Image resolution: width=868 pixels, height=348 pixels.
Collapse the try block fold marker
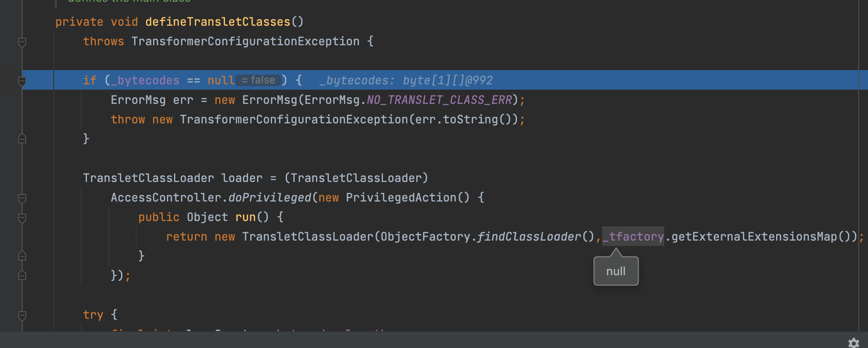coord(22,315)
